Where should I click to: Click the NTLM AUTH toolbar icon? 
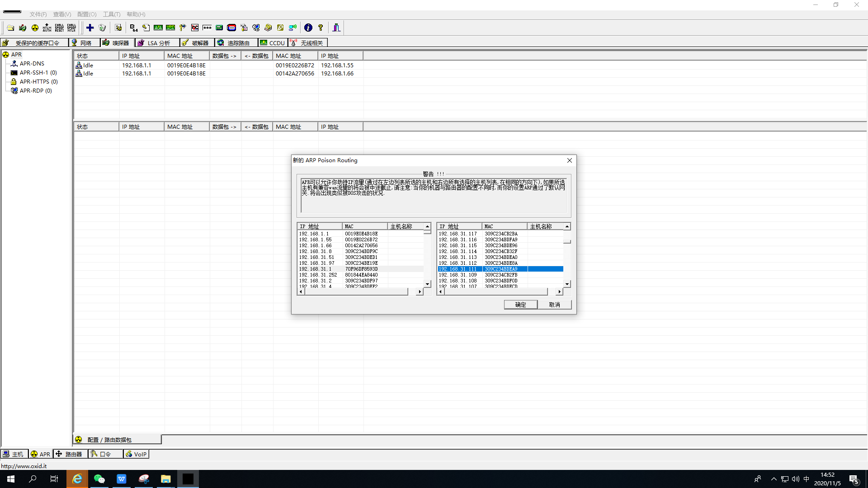point(47,28)
